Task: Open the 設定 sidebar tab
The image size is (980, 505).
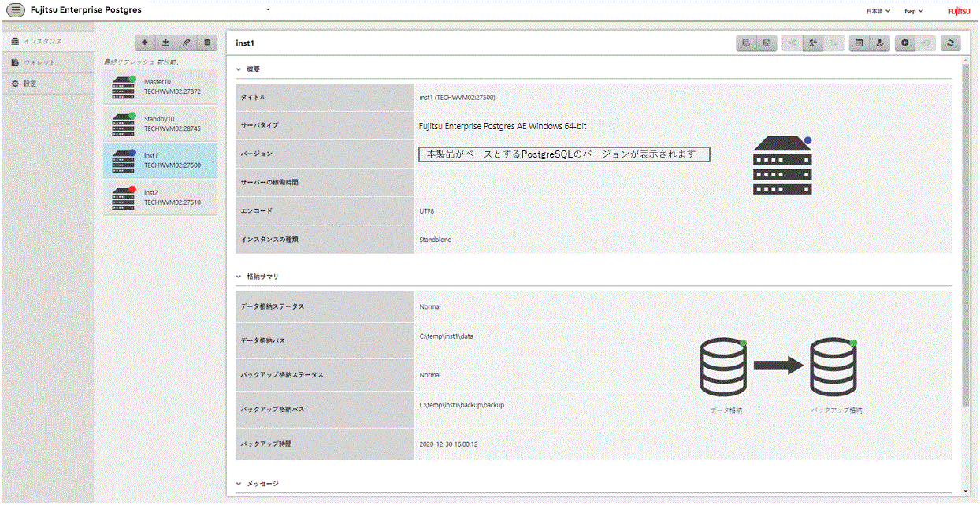Action: click(46, 84)
